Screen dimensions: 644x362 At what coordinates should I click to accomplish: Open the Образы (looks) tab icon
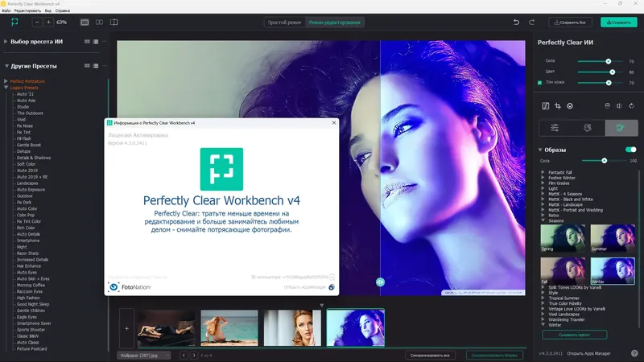click(x=621, y=128)
